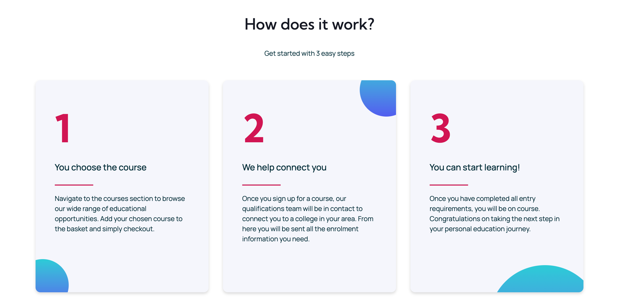The image size is (644, 299).
Task: Click the red divider under 'We help connect you'
Action: [x=261, y=185]
